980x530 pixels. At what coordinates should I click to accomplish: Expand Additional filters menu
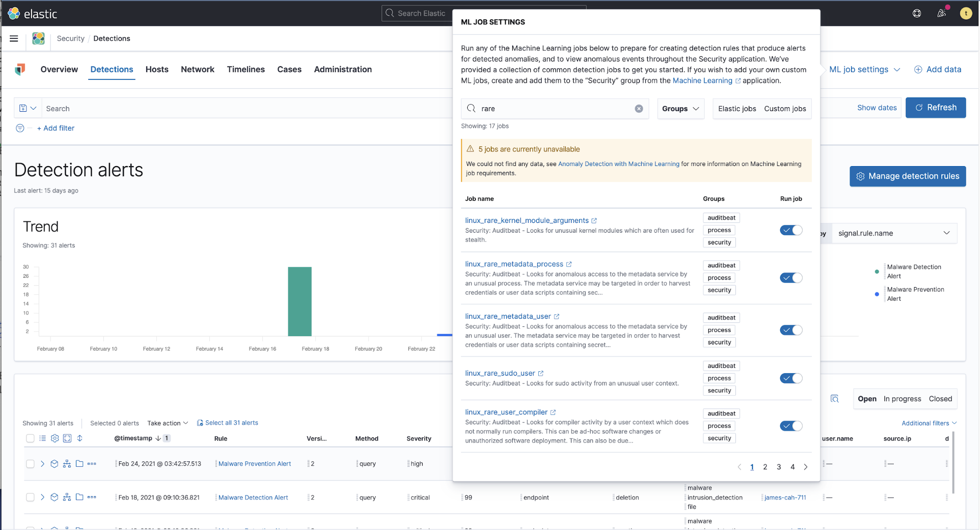929,423
